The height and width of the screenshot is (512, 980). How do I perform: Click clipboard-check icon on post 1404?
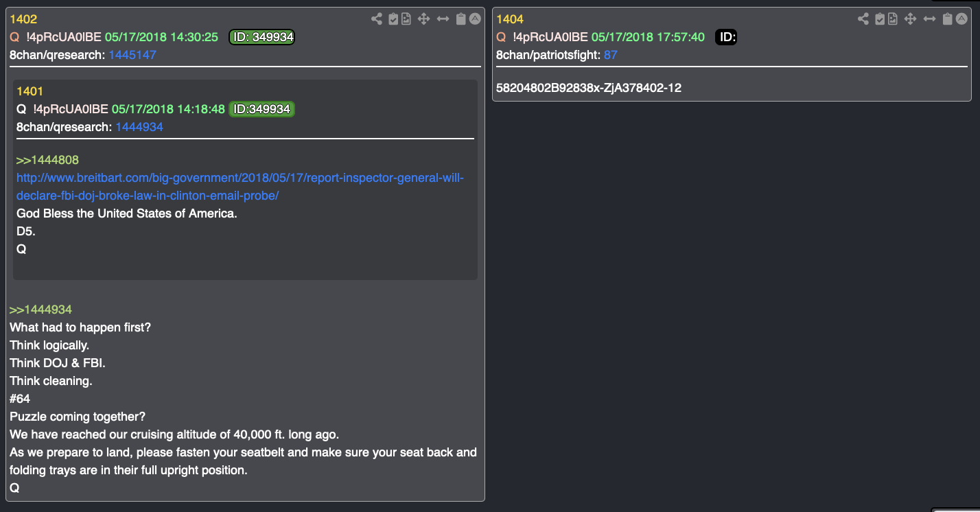[x=880, y=19]
